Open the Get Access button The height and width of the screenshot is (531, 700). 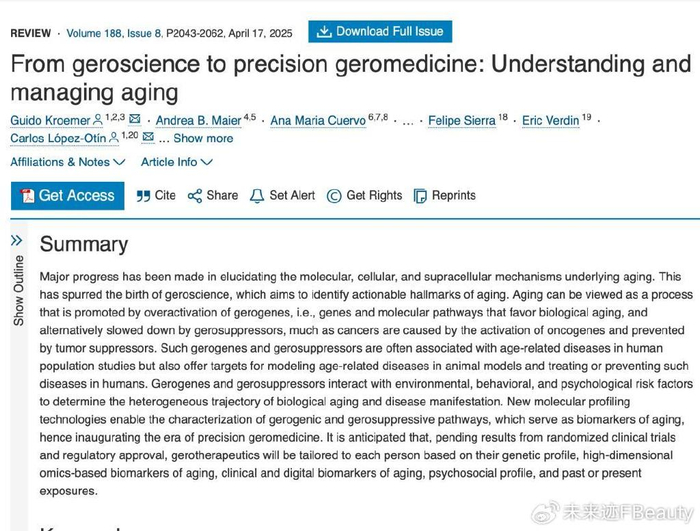67,196
